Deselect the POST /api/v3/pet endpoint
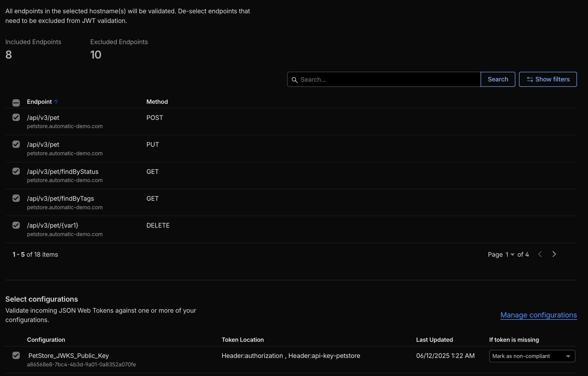 (x=16, y=117)
